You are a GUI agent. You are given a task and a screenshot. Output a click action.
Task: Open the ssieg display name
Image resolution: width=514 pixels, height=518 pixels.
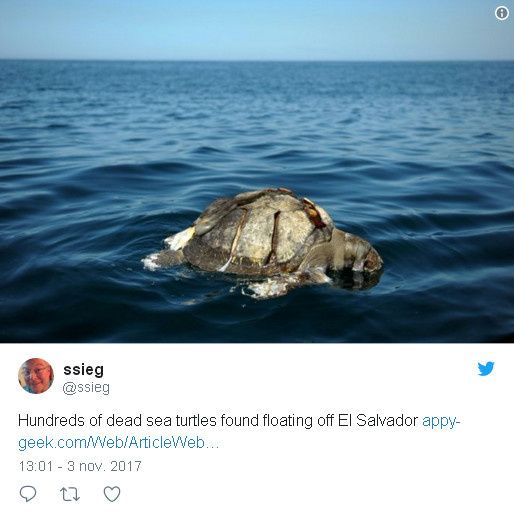point(83,369)
